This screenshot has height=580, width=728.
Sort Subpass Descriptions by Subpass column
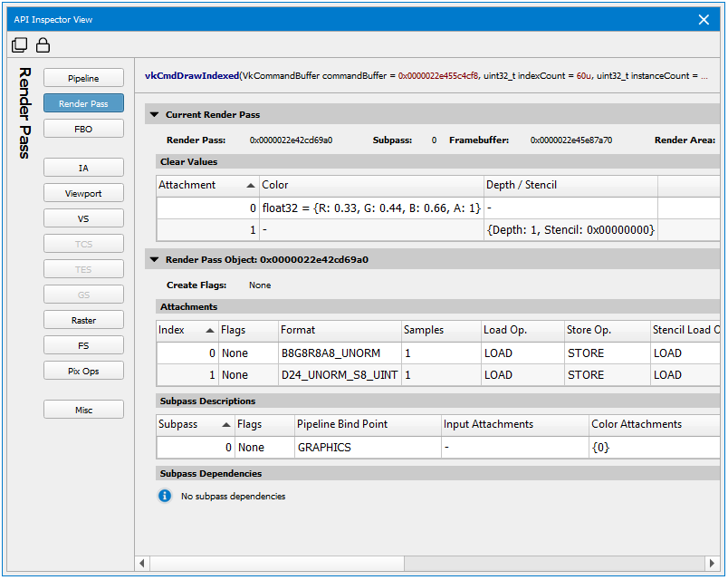[x=194, y=424]
